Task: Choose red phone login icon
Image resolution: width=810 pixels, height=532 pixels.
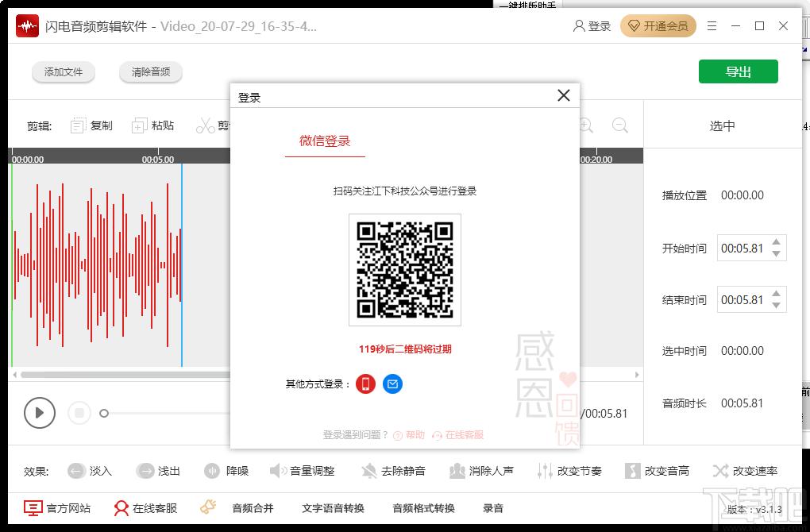Action: (366, 384)
